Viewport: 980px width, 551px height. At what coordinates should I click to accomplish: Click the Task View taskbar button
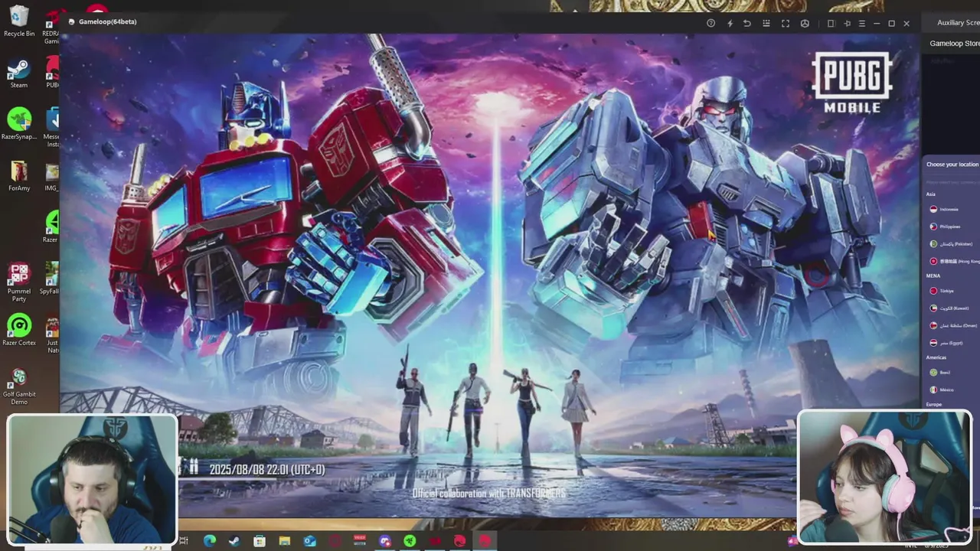(x=184, y=541)
